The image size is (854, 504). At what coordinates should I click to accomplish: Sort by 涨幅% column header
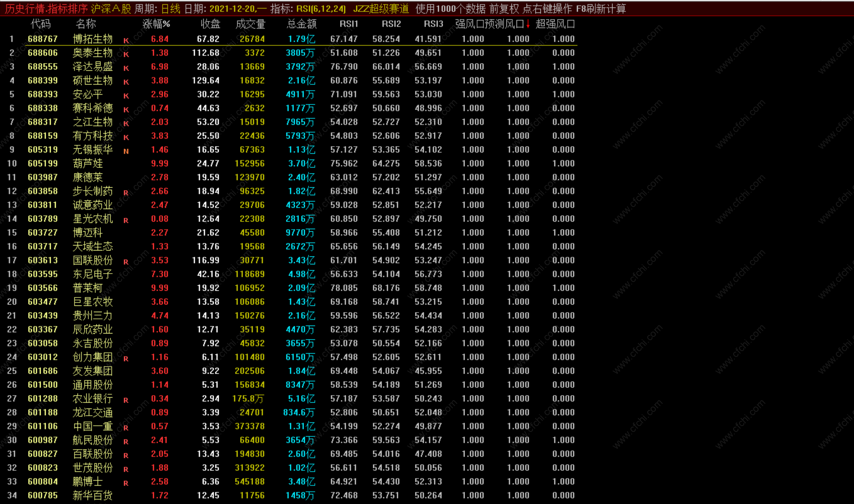coord(156,24)
